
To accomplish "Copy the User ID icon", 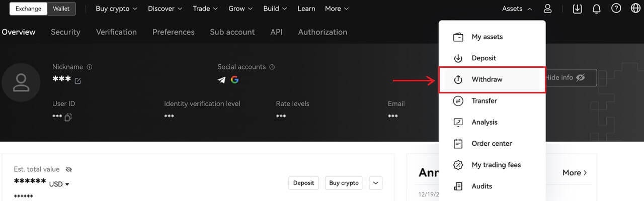I will 68,117.
